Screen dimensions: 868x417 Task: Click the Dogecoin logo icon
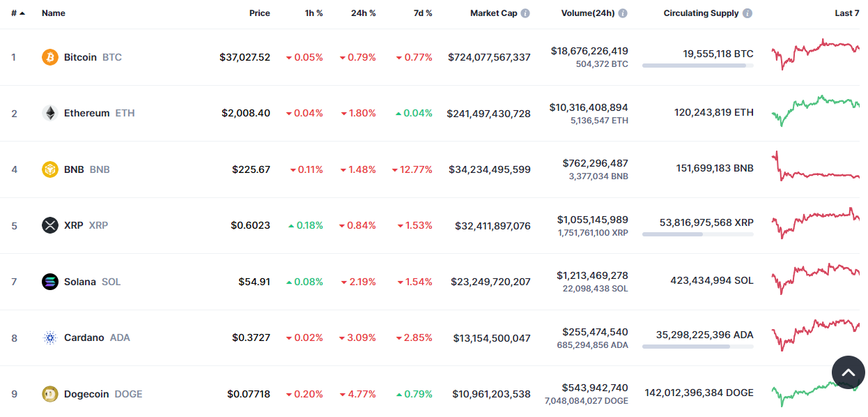[x=50, y=394]
